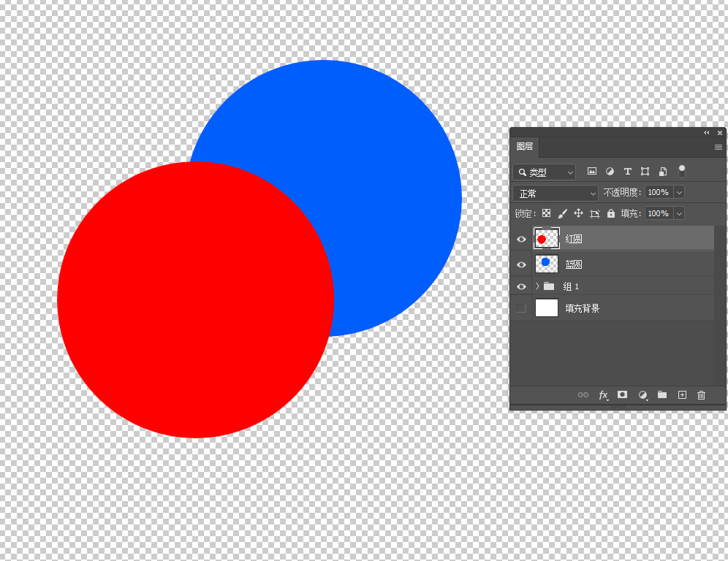The height and width of the screenshot is (561, 728).
Task: Expand the 组 1 group
Action: click(537, 286)
